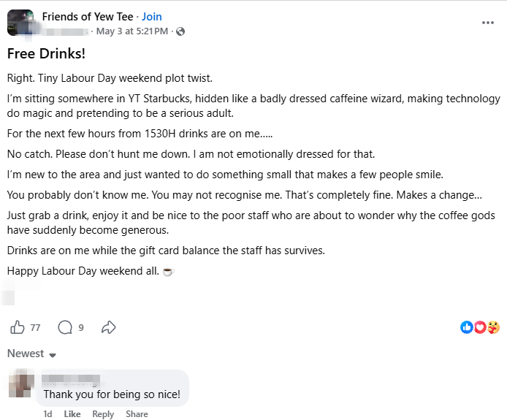This screenshot has width=507, height=420.
Task: Click the Newest sort arrow
Action: [x=53, y=355]
